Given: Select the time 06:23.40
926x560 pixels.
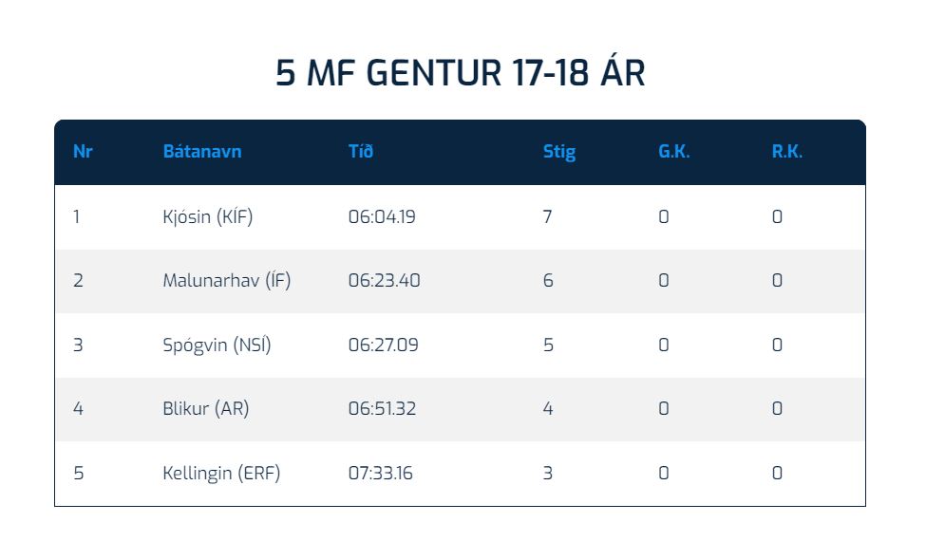Looking at the screenshot, I should (384, 281).
